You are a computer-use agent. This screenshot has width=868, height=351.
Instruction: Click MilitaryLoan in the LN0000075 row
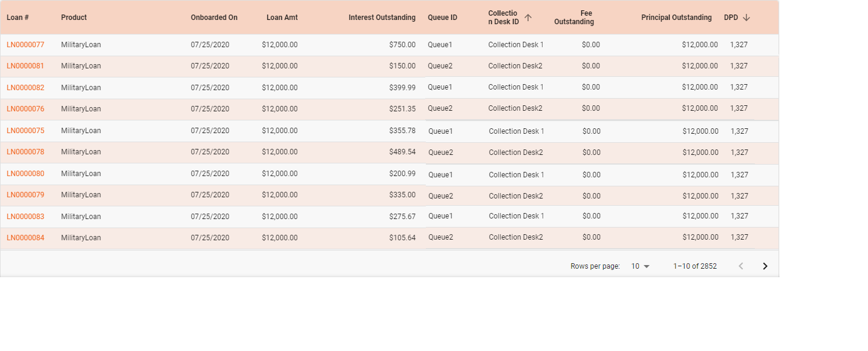click(81, 131)
